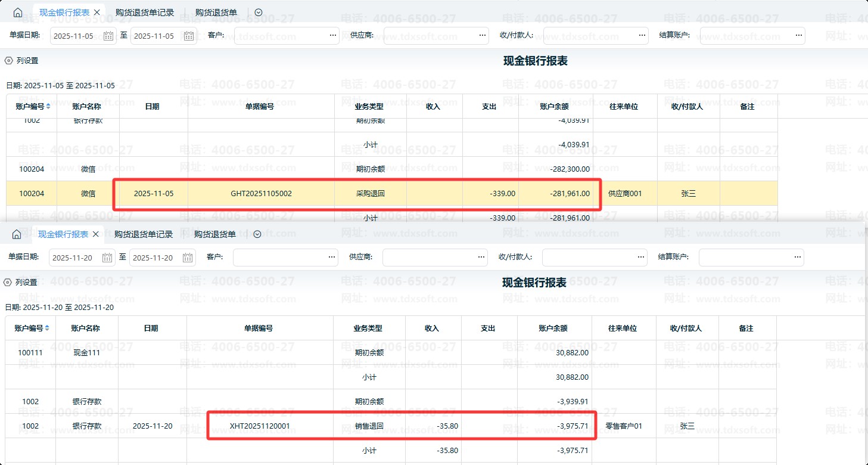
Task: Open calendar picker for end date 2025-11-05
Action: coord(189,36)
